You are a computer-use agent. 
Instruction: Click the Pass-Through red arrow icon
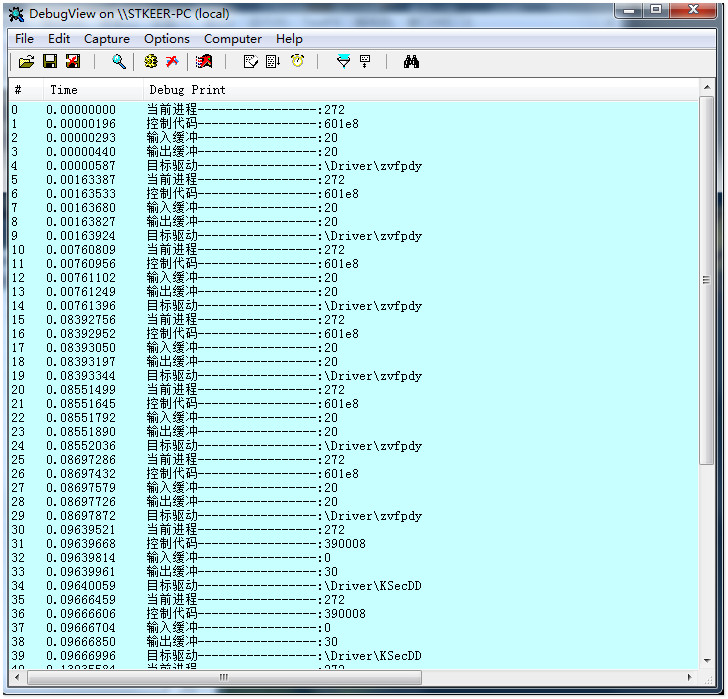point(172,62)
